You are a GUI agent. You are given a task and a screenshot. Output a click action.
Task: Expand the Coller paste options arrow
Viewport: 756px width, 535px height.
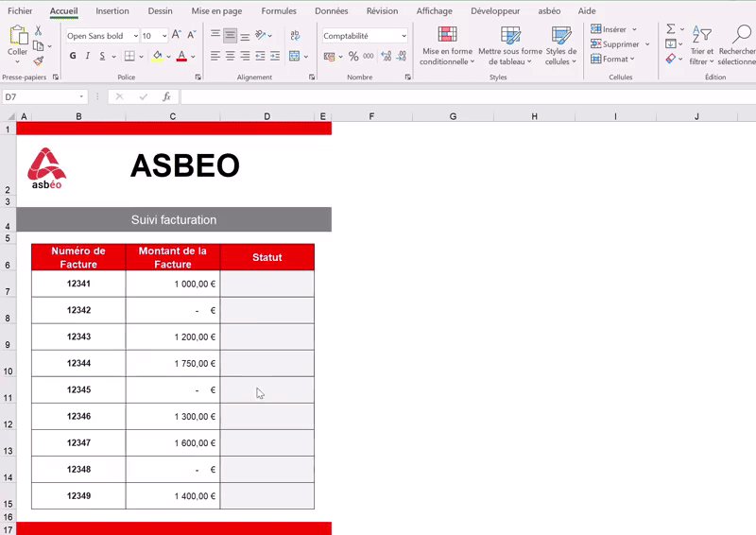pyautogui.click(x=17, y=61)
